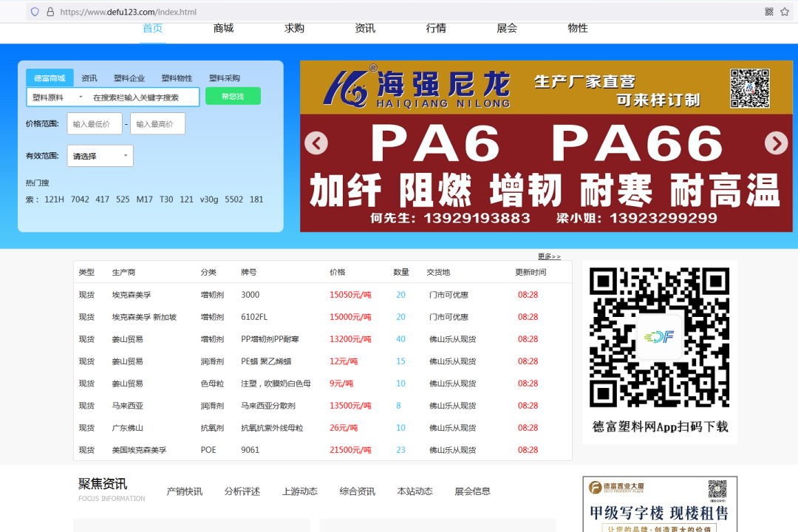Focus the maximum price input

tap(158, 123)
